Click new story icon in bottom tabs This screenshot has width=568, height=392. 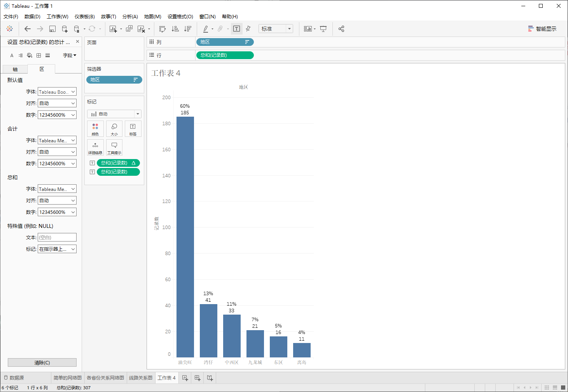click(x=210, y=378)
